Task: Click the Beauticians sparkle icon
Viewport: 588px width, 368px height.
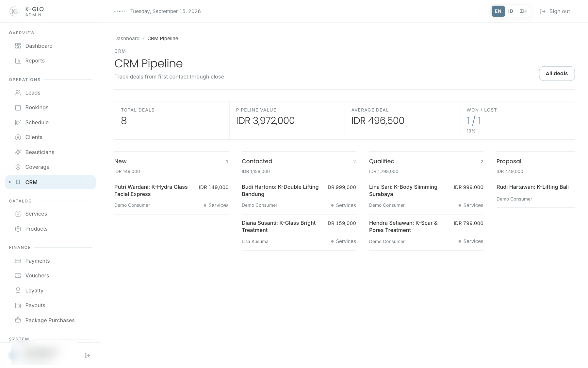Action: [18, 152]
